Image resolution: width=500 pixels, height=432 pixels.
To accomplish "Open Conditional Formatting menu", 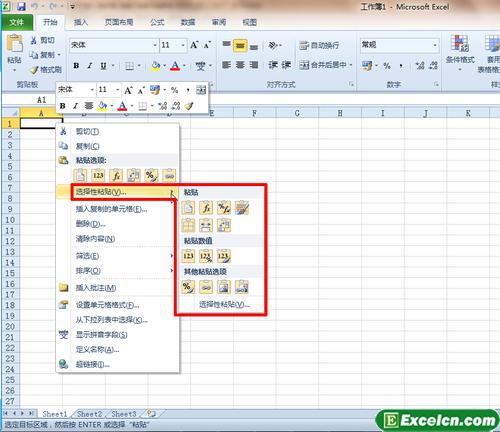I will point(460,53).
